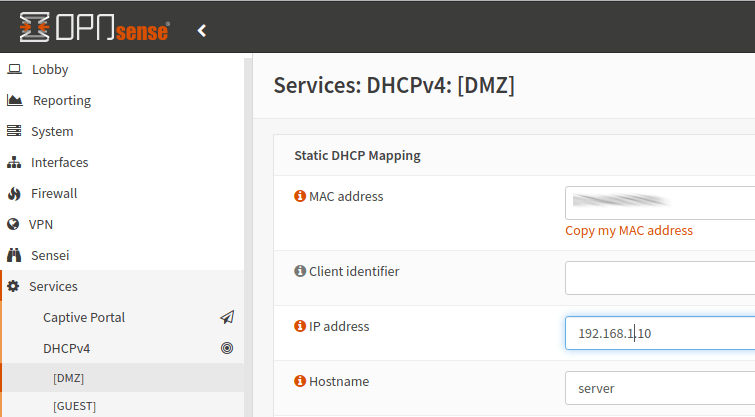The height and width of the screenshot is (417, 755).
Task: Select the [DMZ] DHCP interface
Action: tap(68, 378)
